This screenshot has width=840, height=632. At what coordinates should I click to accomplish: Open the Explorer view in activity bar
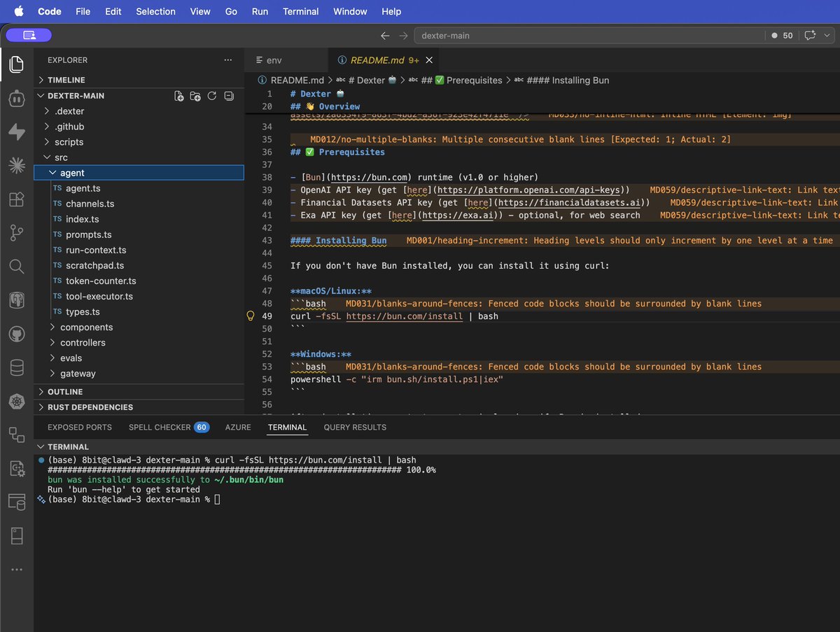(16, 65)
